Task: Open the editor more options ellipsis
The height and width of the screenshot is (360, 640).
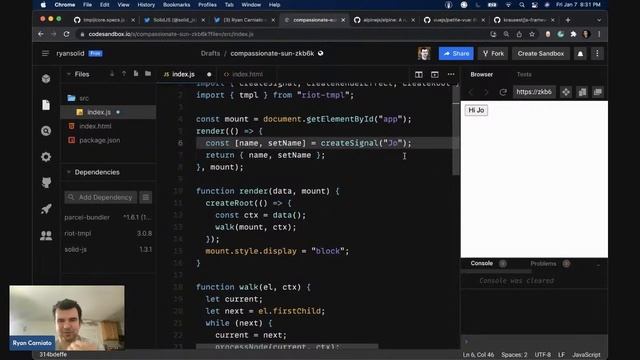Action: tap(451, 74)
